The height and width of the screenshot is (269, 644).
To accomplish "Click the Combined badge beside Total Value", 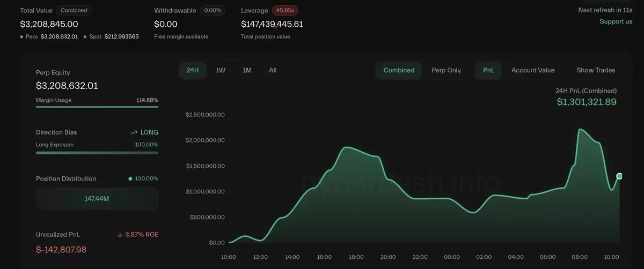I will tap(74, 10).
